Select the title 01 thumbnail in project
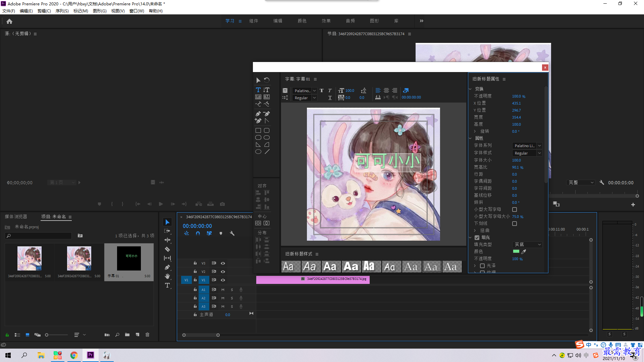This screenshot has width=644, height=362. tap(129, 258)
